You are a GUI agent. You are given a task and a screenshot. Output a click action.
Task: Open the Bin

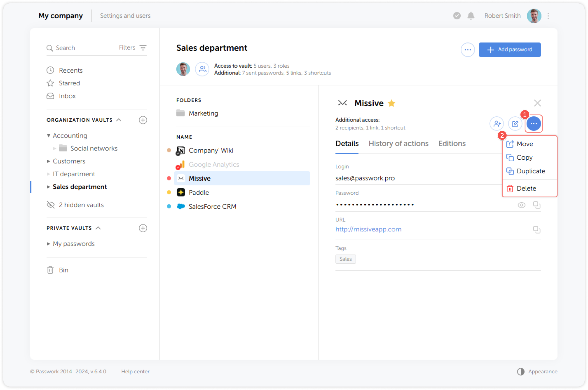pos(64,270)
